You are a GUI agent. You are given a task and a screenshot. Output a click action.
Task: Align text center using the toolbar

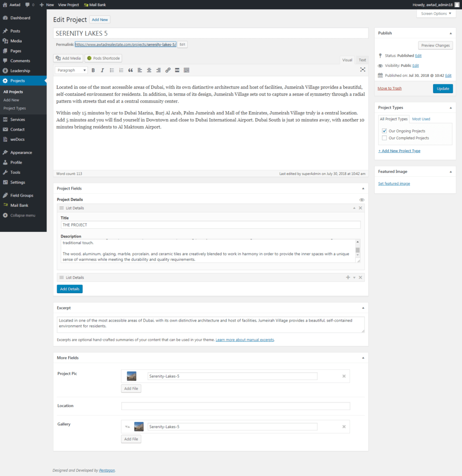(149, 70)
